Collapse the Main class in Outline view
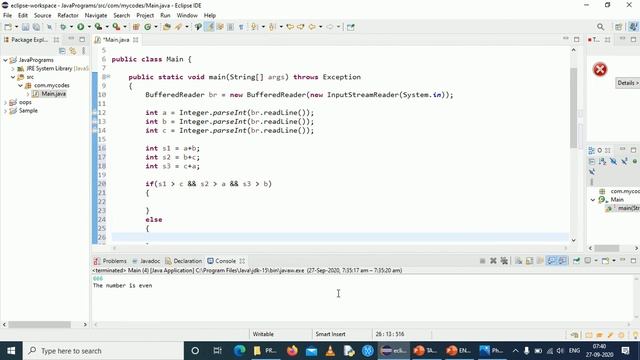 [x=593, y=200]
